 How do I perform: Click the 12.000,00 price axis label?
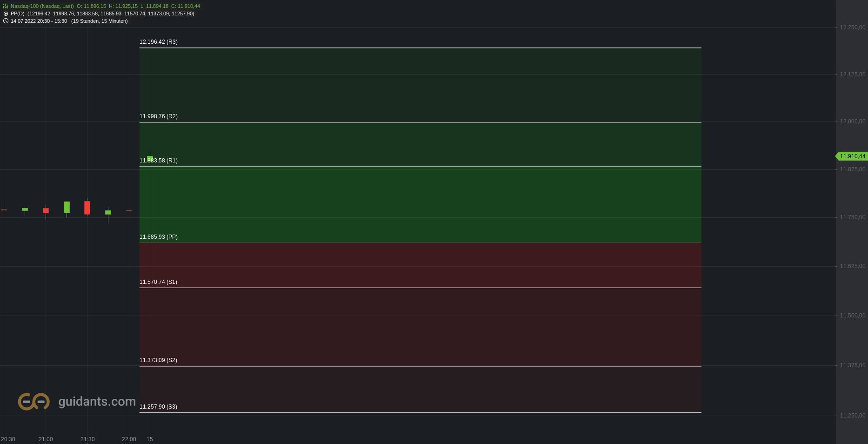click(853, 121)
